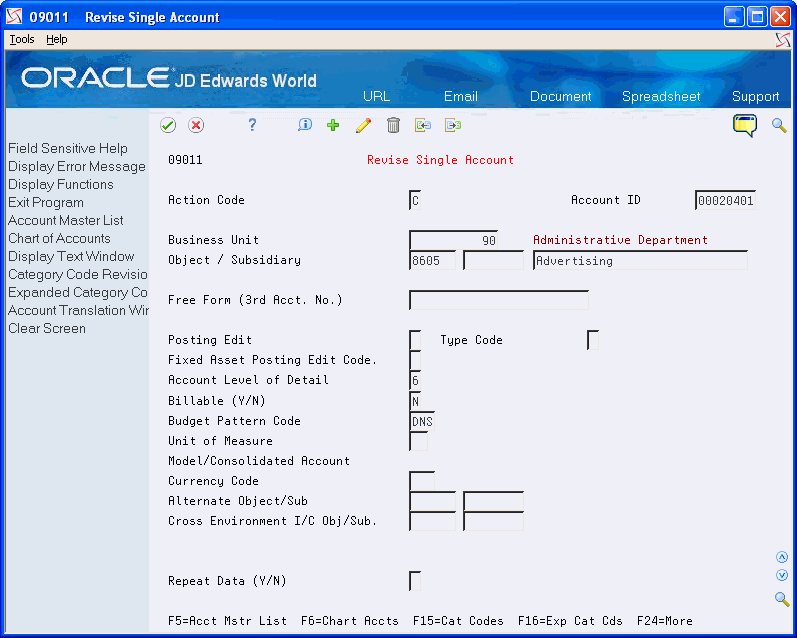
Task: Click the green plus add icon
Action: pyautogui.click(x=333, y=125)
